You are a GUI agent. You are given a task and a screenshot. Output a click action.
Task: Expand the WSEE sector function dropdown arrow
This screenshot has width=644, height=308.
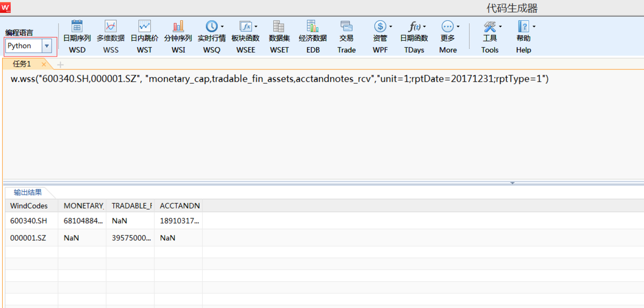coord(256,26)
